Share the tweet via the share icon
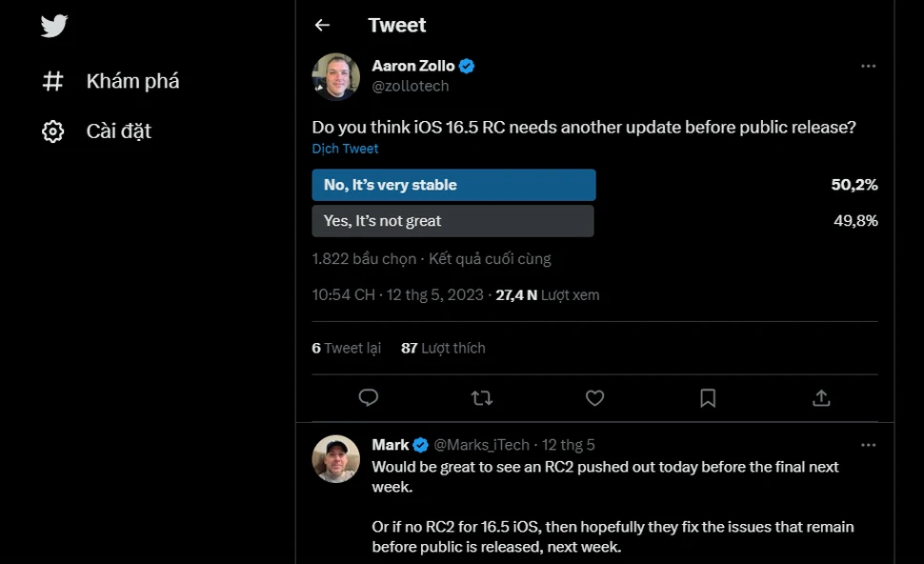This screenshot has width=924, height=564. coord(821,398)
